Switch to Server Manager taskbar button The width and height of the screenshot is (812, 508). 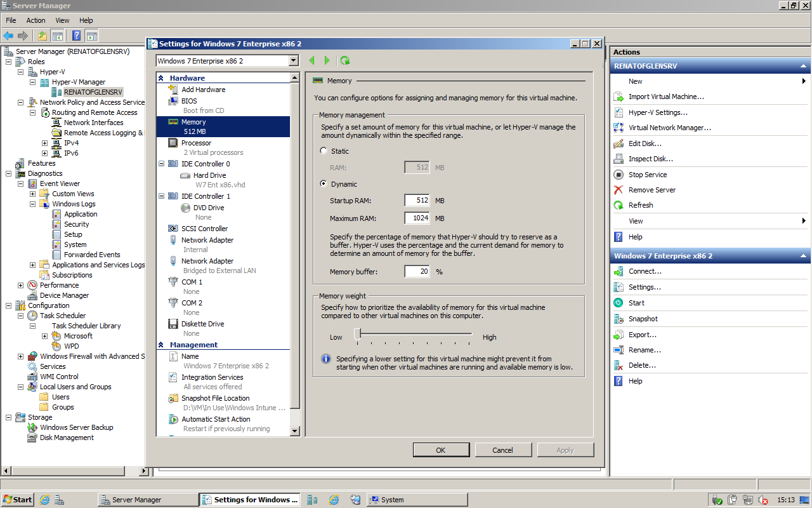147,500
